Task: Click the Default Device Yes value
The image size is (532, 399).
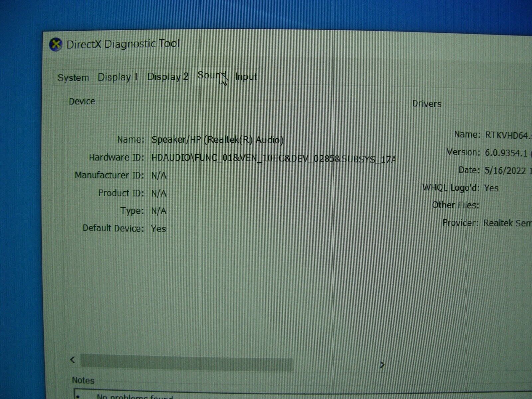Action: pyautogui.click(x=158, y=229)
